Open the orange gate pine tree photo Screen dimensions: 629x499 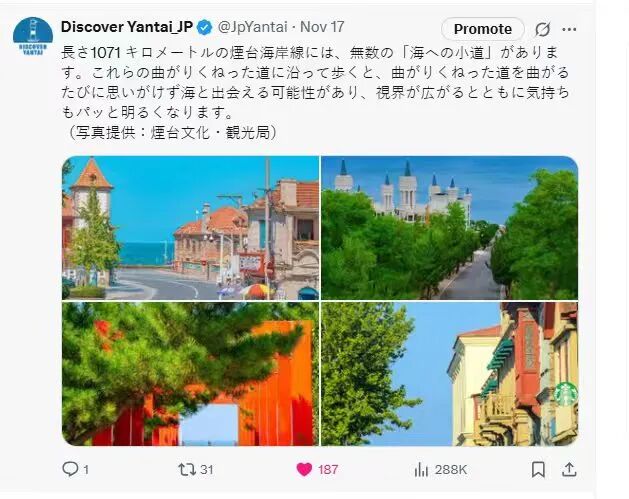click(191, 374)
